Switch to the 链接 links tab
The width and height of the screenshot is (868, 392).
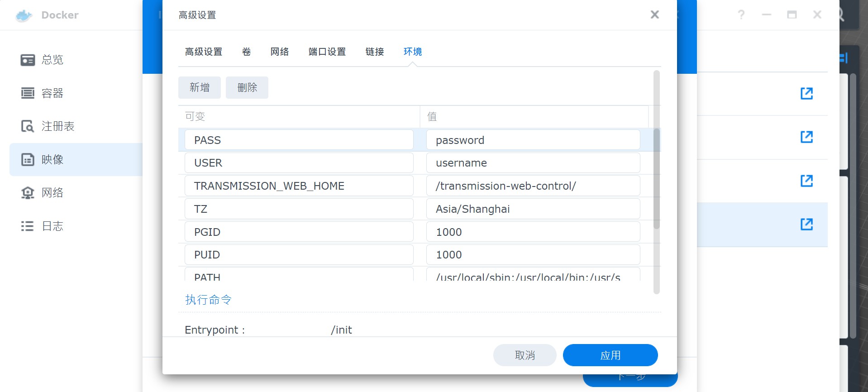[375, 52]
